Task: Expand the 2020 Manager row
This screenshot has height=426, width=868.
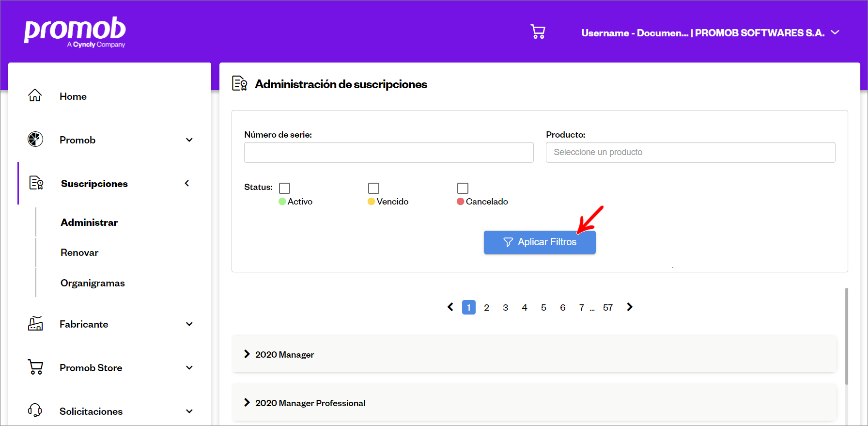Action: click(x=534, y=354)
